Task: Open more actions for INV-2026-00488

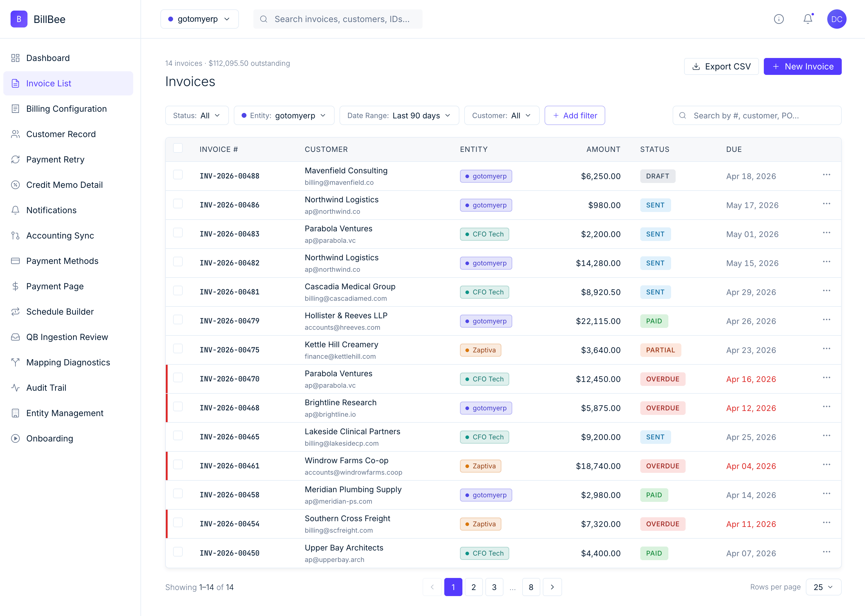Action: pos(826,175)
